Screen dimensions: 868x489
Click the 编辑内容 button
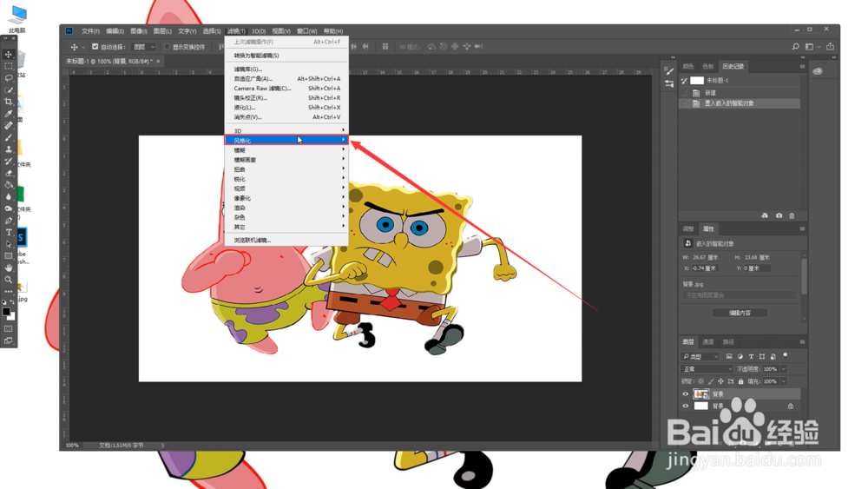(x=740, y=313)
